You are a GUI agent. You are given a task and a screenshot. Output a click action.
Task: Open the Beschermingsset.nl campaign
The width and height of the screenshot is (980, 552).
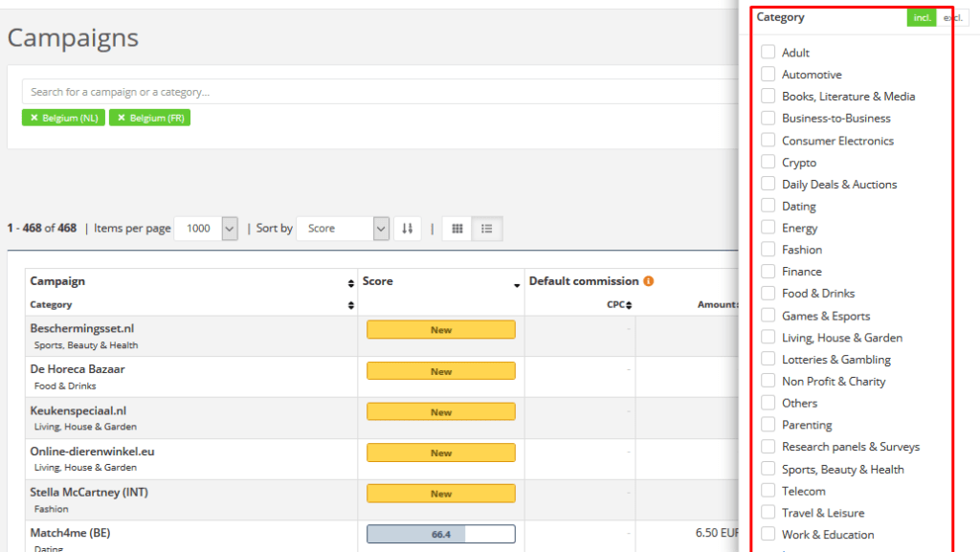point(82,328)
